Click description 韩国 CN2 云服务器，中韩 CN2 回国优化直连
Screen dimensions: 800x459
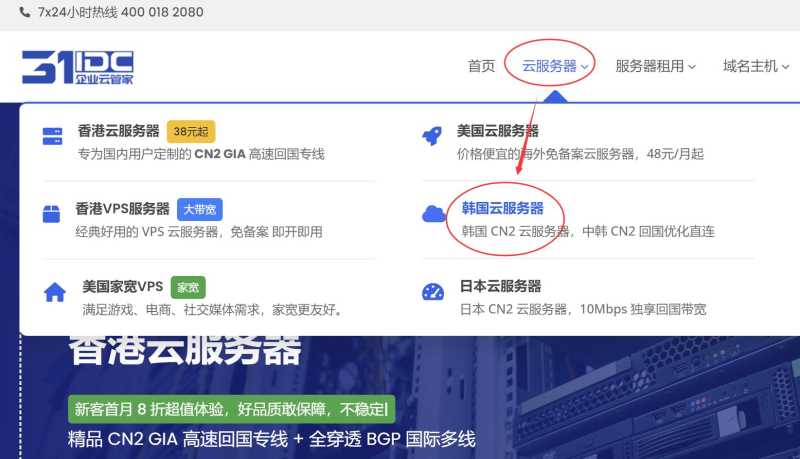click(588, 232)
